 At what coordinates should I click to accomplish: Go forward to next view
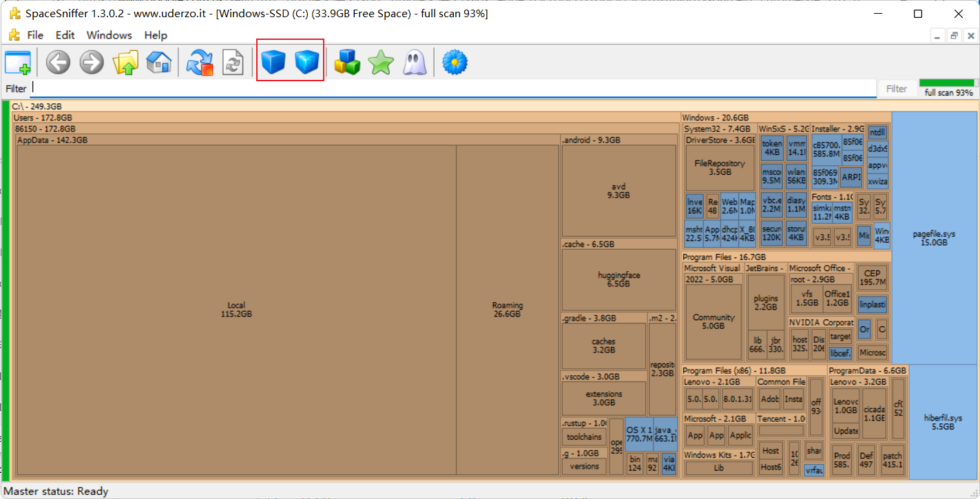(92, 63)
